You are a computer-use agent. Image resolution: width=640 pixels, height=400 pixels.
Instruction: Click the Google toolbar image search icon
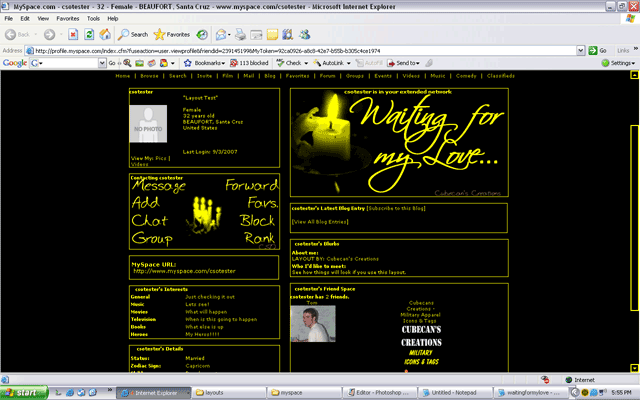140,63
